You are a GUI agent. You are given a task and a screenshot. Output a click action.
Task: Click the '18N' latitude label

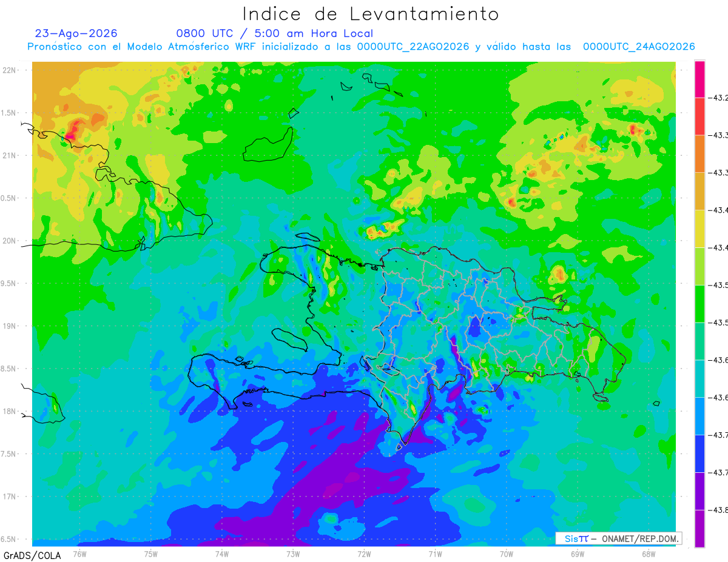10,411
